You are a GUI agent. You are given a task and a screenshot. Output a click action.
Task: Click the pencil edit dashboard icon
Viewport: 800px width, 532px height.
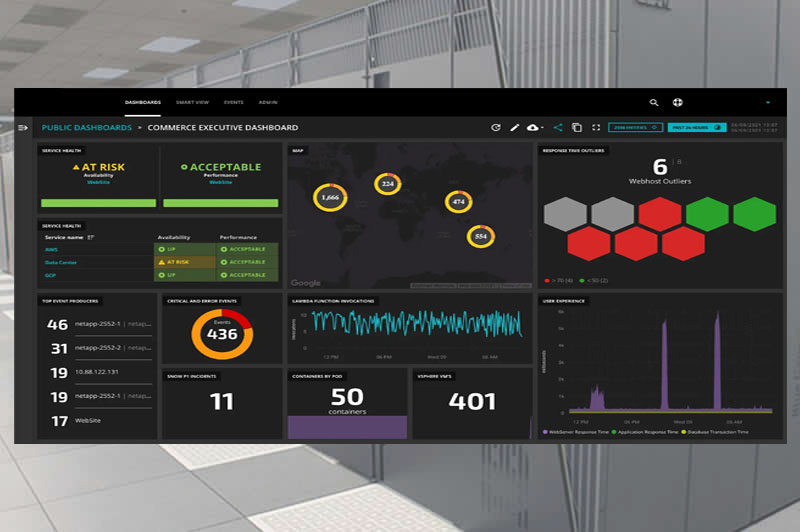pyautogui.click(x=515, y=128)
